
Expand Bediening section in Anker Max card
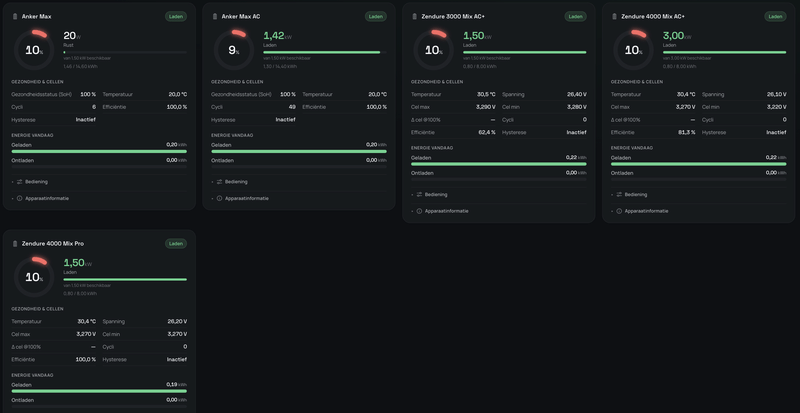coord(99,182)
